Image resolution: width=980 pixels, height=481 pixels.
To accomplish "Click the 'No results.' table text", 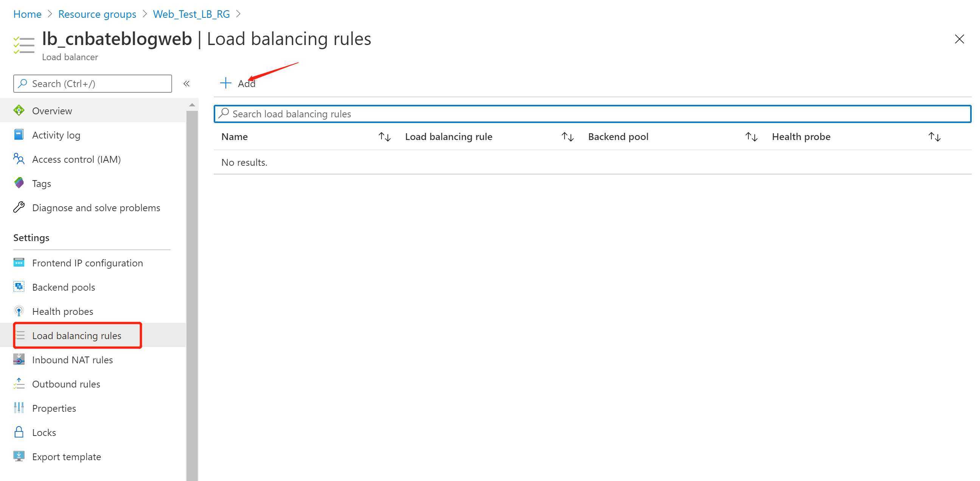I will click(244, 162).
